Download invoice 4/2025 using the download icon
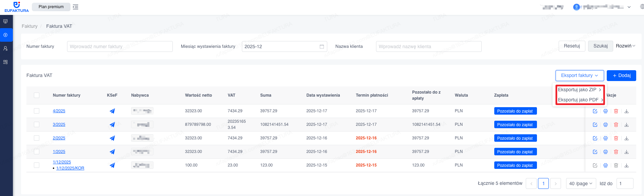 pos(626,111)
